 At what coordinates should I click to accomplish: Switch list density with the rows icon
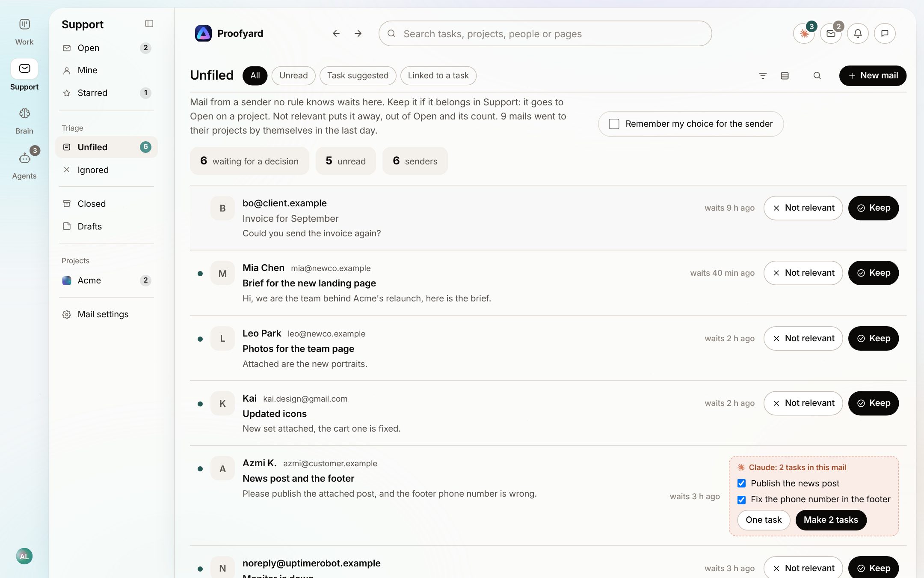tap(785, 76)
